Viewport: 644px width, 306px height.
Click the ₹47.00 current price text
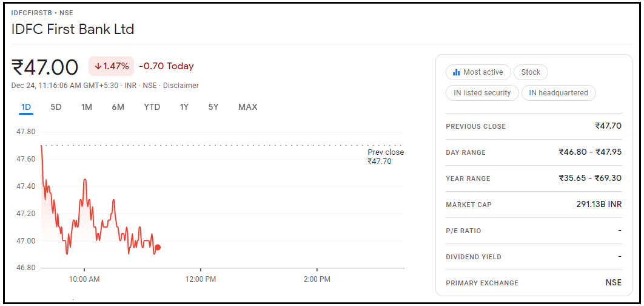point(45,67)
